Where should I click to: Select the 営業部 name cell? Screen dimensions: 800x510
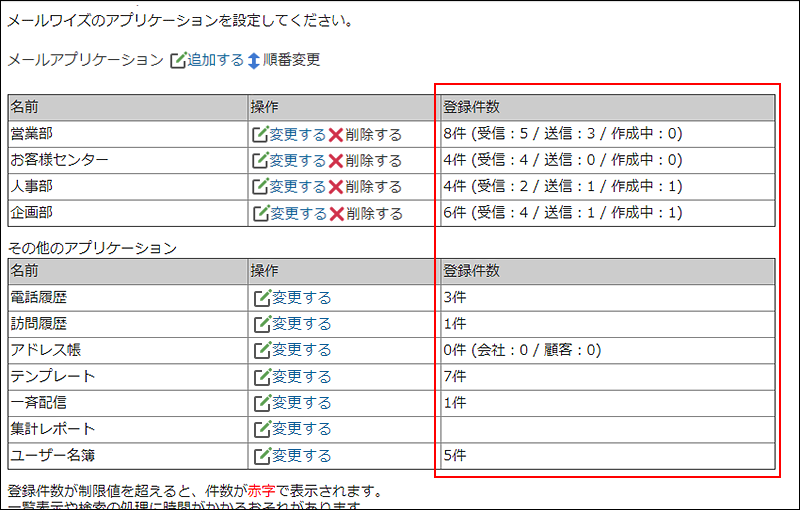(128, 134)
